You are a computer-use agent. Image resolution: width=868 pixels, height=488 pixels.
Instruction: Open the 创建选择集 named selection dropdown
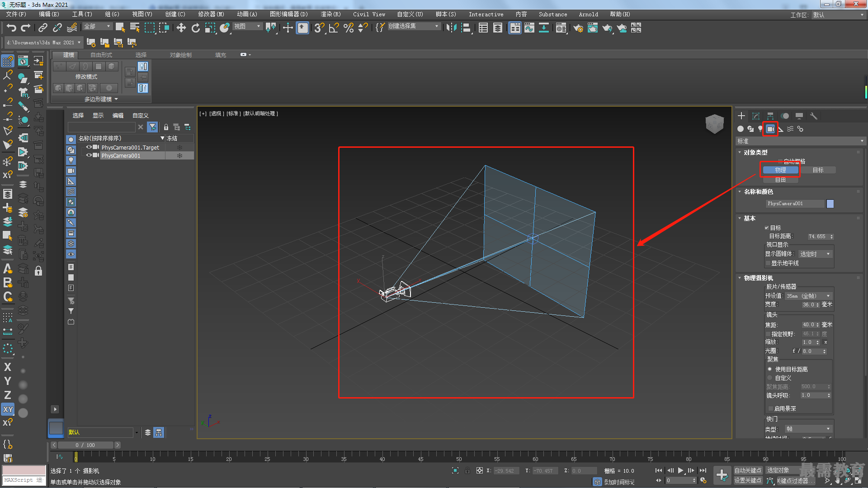pos(414,26)
